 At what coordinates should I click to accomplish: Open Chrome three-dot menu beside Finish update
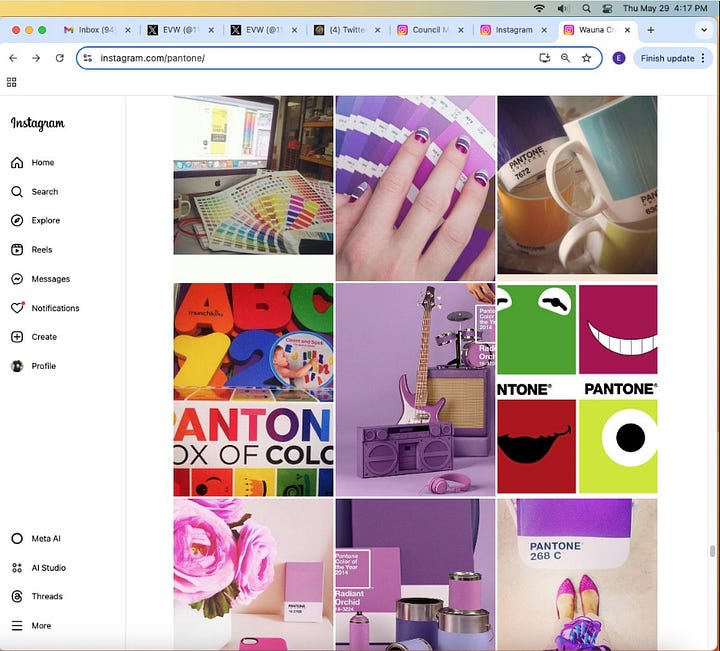(x=703, y=58)
